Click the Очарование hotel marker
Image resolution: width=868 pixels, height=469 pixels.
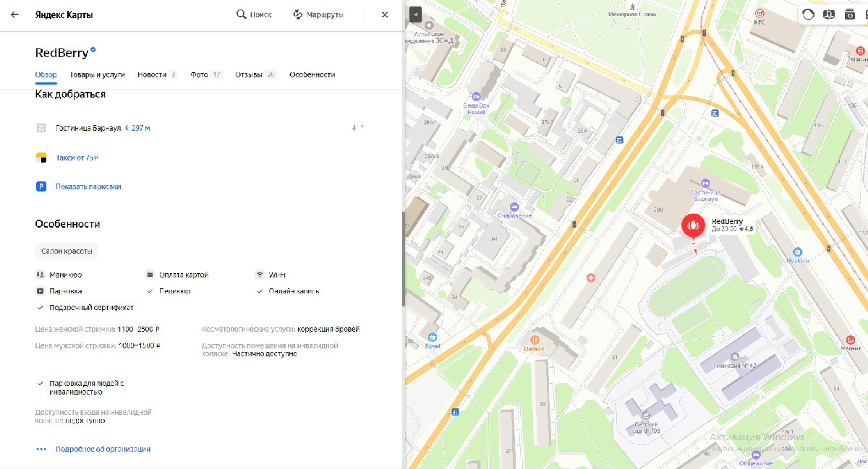click(514, 207)
